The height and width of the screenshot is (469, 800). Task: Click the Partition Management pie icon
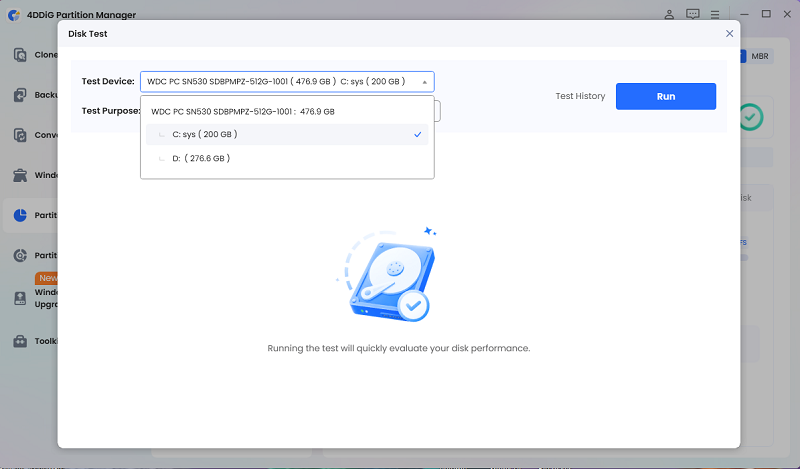[20, 215]
